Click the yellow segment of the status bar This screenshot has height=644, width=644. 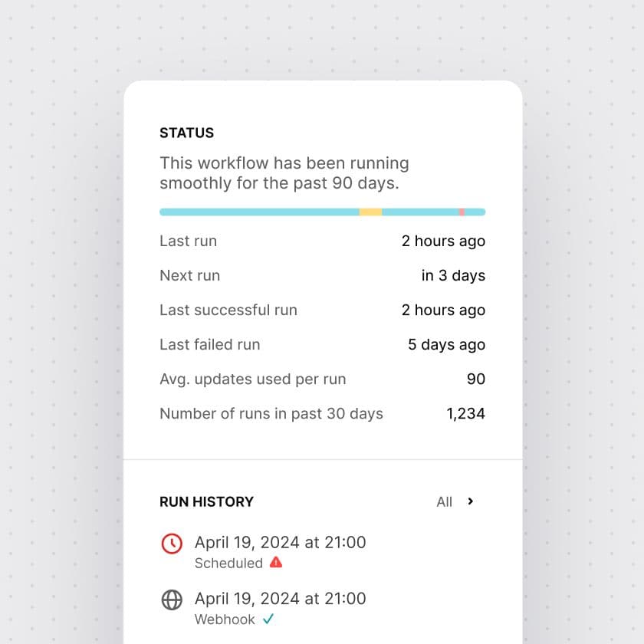[x=370, y=211]
